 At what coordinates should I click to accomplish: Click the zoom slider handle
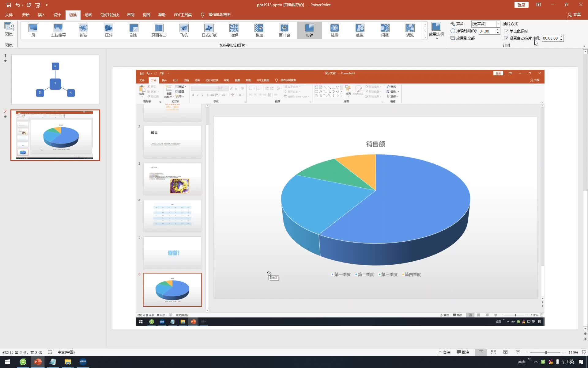pyautogui.click(x=546, y=352)
